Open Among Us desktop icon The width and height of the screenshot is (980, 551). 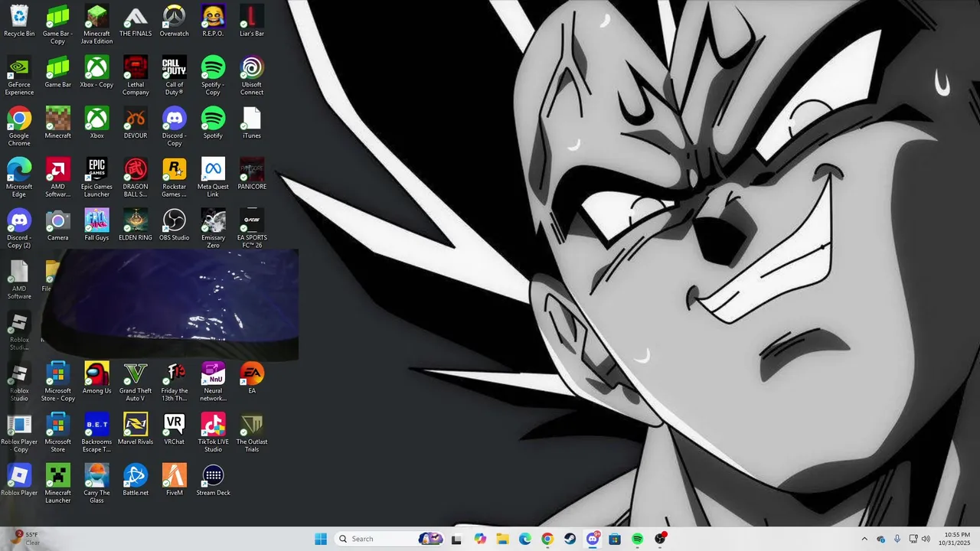tap(96, 379)
